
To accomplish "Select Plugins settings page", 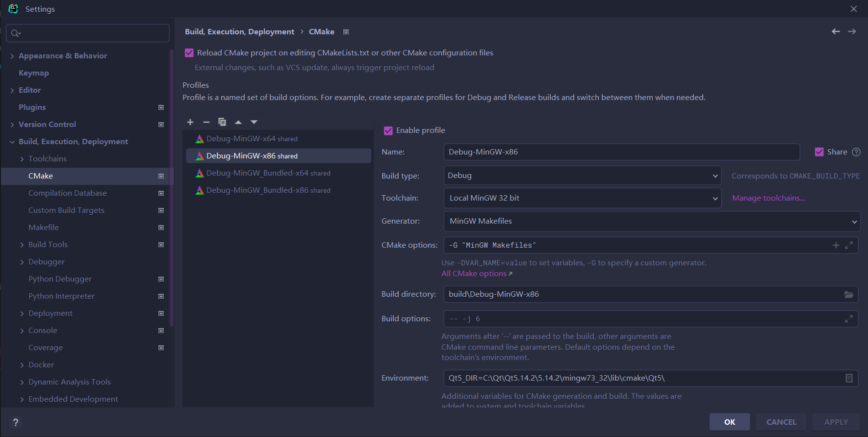I will 32,107.
